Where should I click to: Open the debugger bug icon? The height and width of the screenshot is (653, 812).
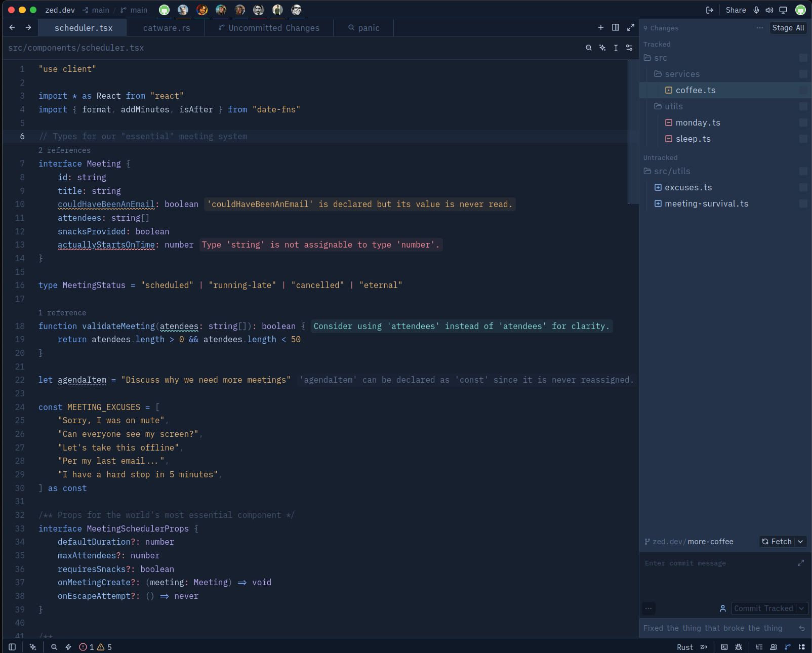[x=739, y=647]
